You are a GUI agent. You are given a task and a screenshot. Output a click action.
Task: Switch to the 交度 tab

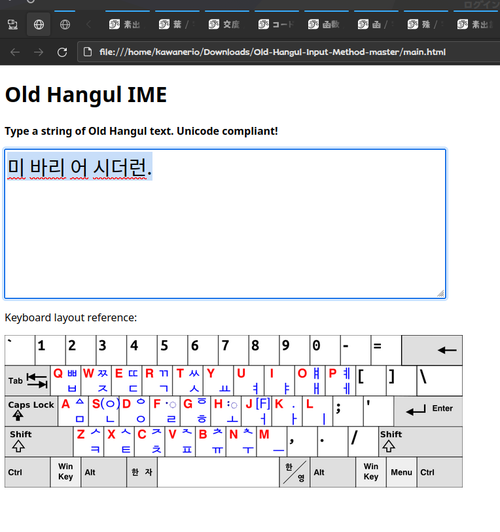coord(227,24)
